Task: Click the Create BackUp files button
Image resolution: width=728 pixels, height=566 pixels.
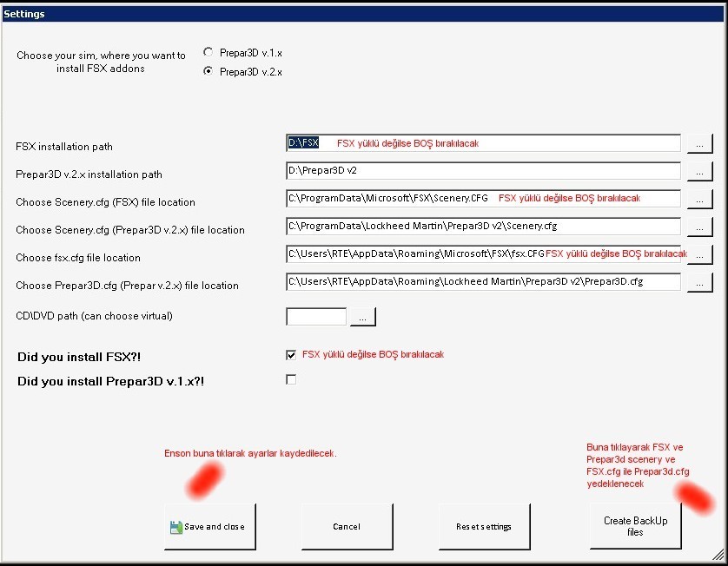Action: point(635,526)
